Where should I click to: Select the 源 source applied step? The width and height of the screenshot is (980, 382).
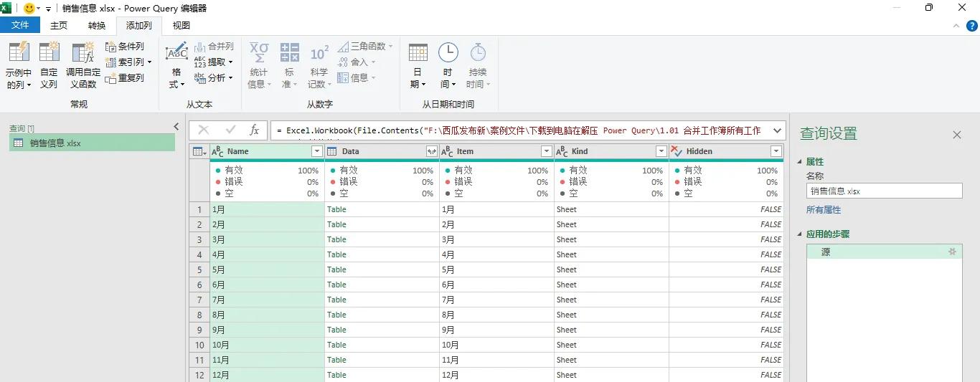(884, 252)
